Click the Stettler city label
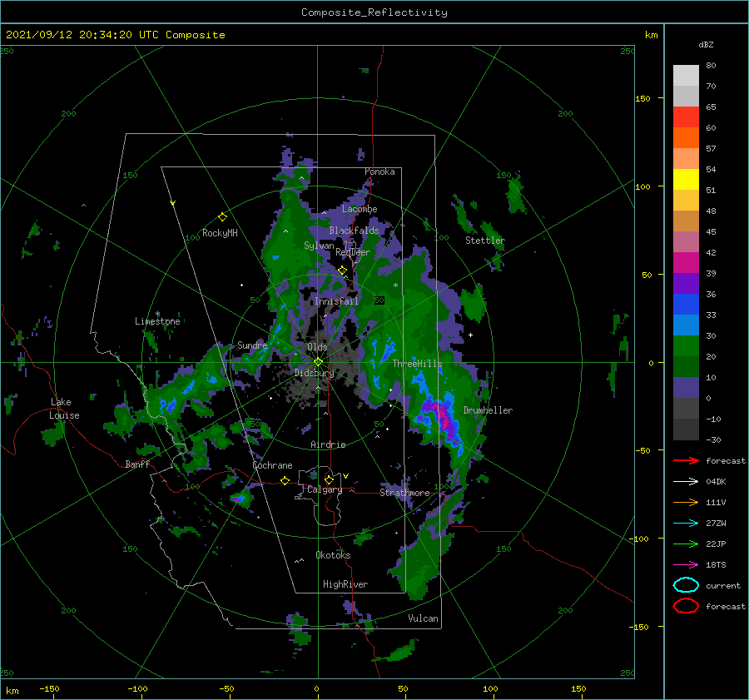The width and height of the screenshot is (749, 700). pos(485,241)
